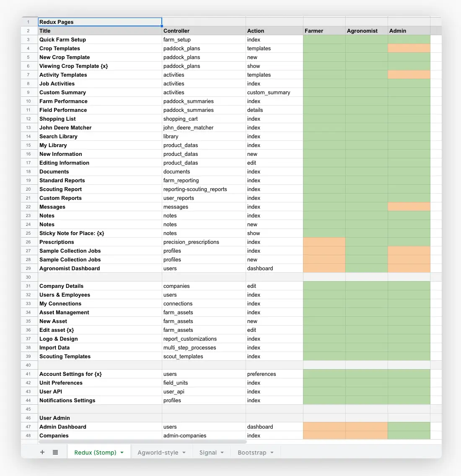Click the Notifications Settings cell
461x476 pixels.
(x=100, y=401)
